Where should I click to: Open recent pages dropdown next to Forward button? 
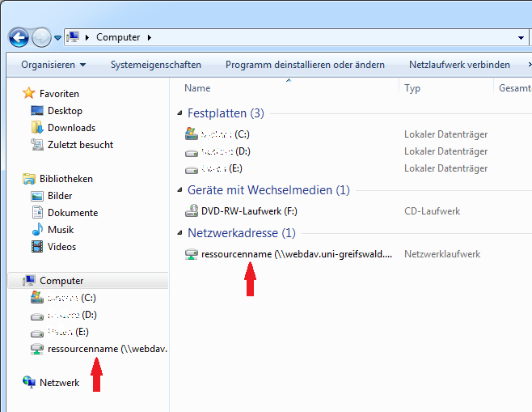[x=58, y=38]
